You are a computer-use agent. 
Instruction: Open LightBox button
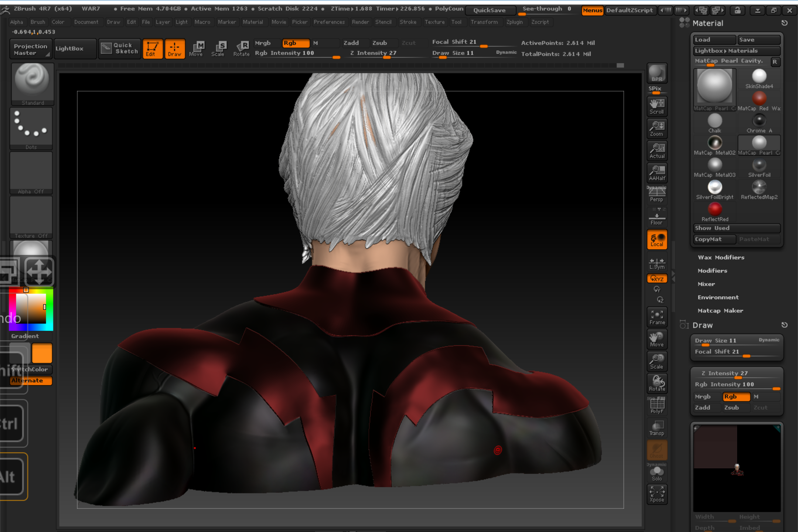[x=75, y=49]
